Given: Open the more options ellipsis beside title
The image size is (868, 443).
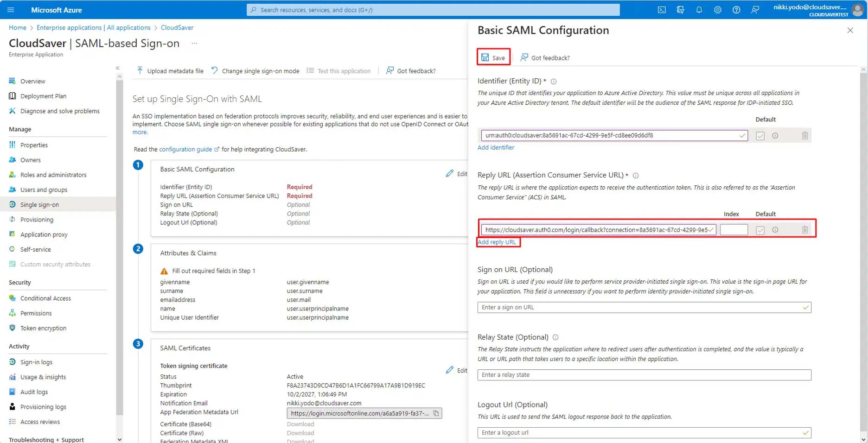Looking at the screenshot, I should click(194, 44).
